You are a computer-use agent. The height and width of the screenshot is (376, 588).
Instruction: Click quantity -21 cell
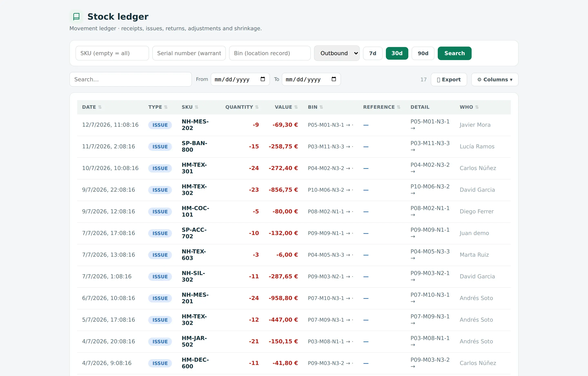[x=254, y=341]
